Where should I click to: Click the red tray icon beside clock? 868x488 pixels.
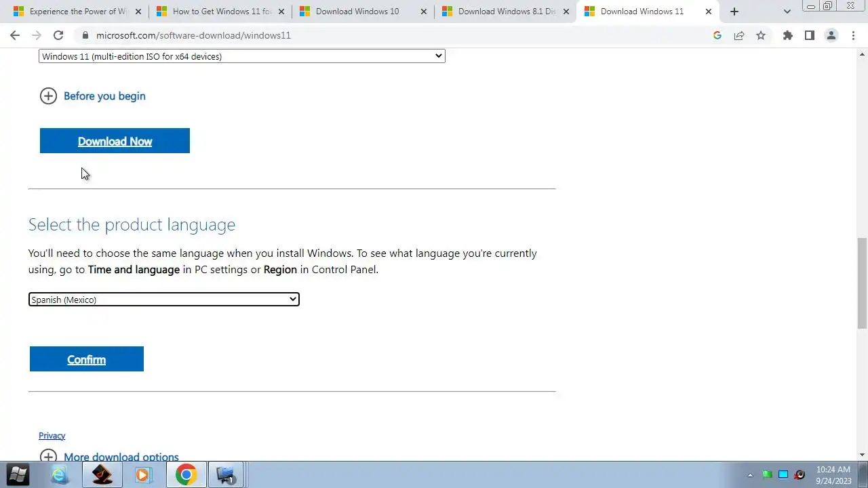pyautogui.click(x=800, y=474)
